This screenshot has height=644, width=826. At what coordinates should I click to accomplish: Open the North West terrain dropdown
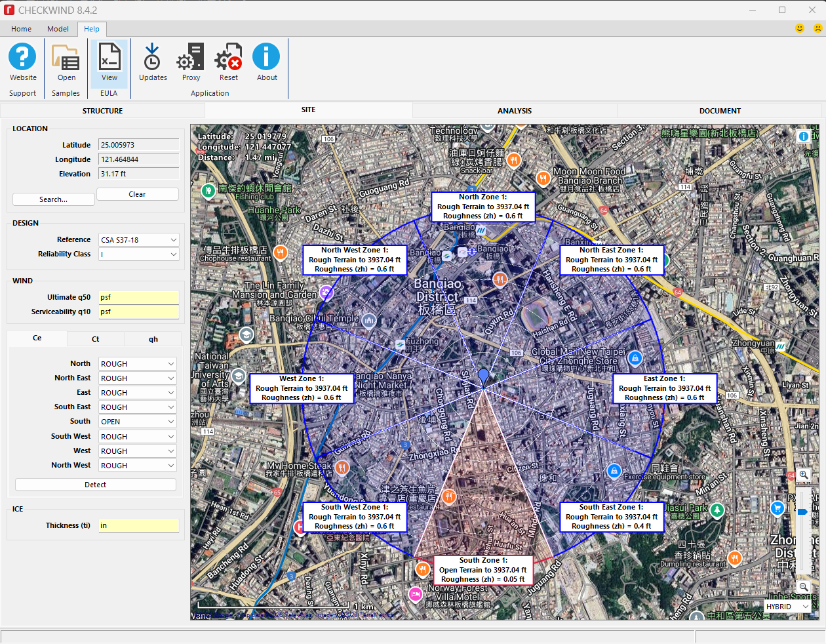point(138,466)
